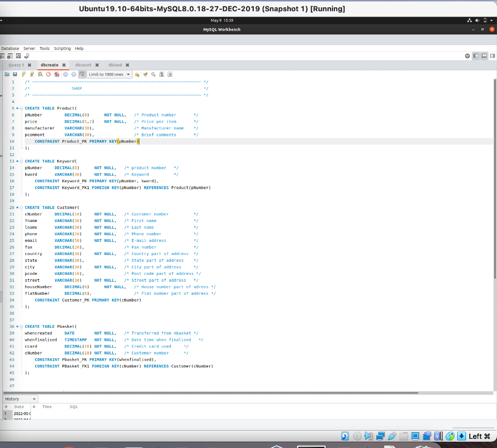Click Rollback to revert the transaction
This screenshot has height=448, width=497.
(74, 74)
